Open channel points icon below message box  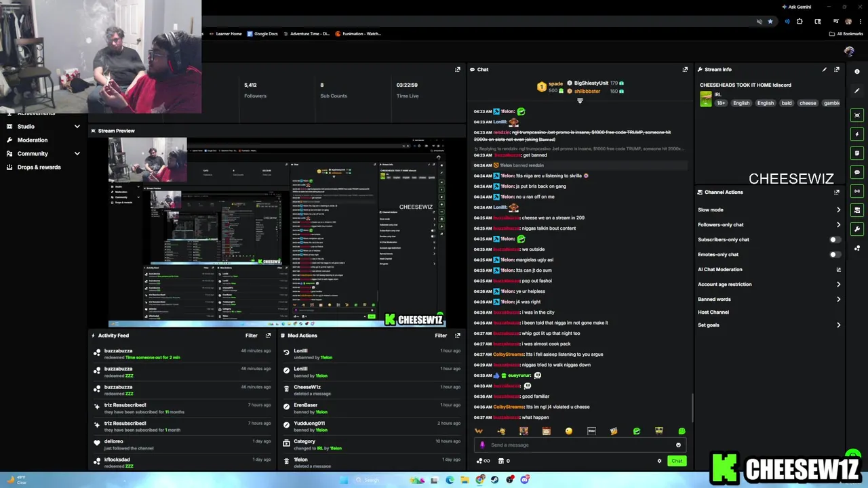[484, 461]
